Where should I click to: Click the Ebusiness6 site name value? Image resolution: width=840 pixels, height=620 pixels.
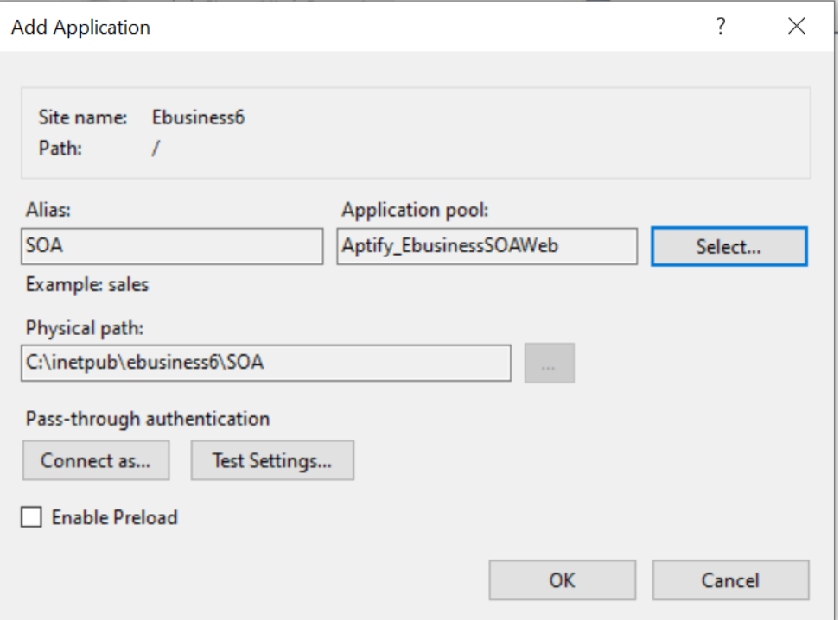pyautogui.click(x=198, y=117)
